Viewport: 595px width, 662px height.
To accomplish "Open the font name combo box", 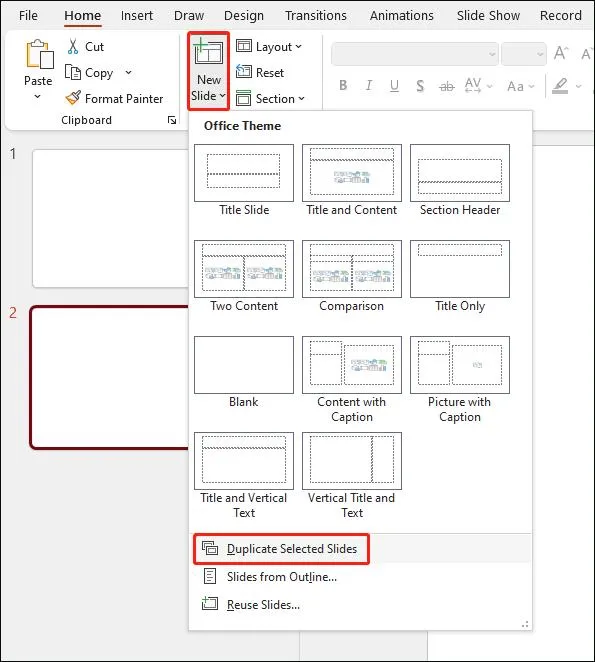I will pyautogui.click(x=414, y=54).
